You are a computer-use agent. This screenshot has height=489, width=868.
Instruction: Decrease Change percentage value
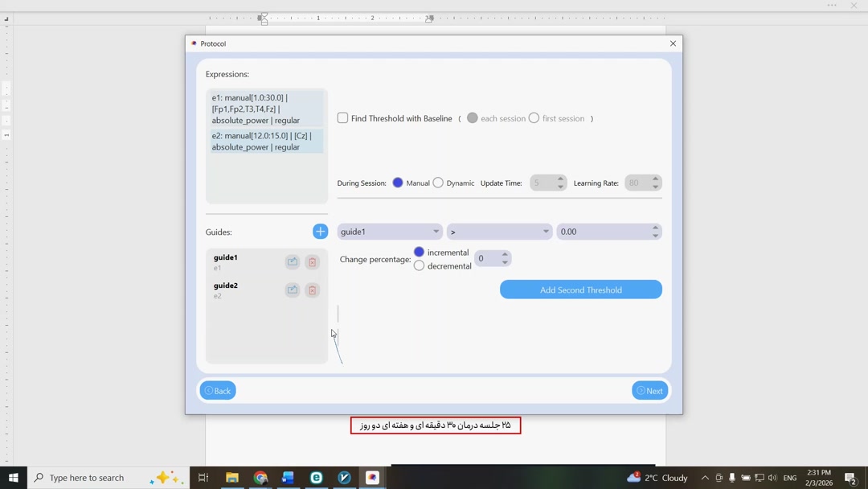[504, 262]
